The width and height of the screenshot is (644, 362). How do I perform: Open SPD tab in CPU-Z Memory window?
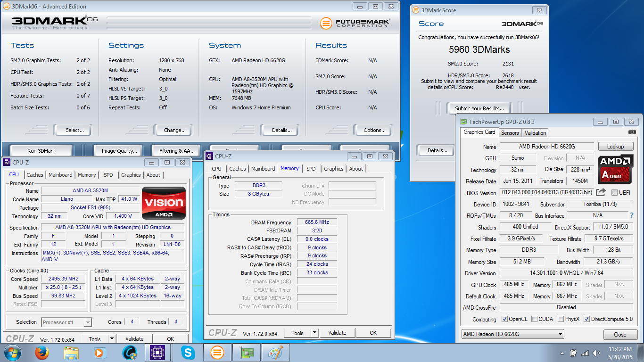tap(311, 169)
